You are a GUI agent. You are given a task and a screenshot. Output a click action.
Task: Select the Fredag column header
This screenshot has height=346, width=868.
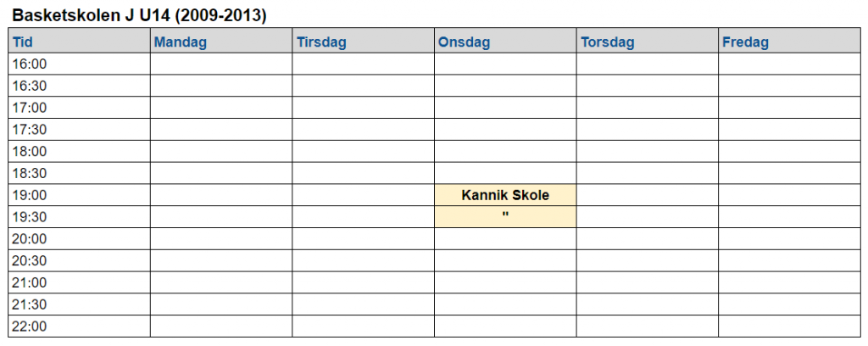[789, 42]
